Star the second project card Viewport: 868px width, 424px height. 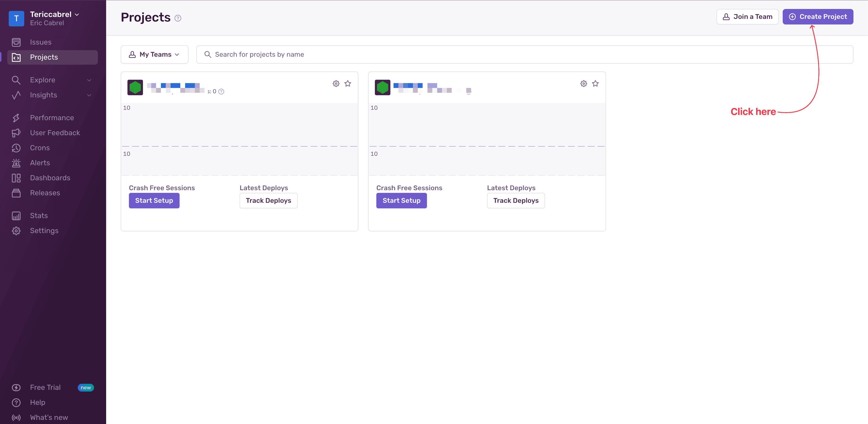[x=596, y=84]
